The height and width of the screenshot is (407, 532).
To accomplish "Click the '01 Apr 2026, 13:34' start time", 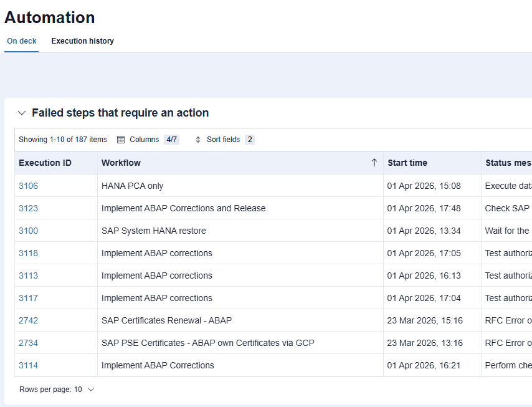I will point(424,231).
